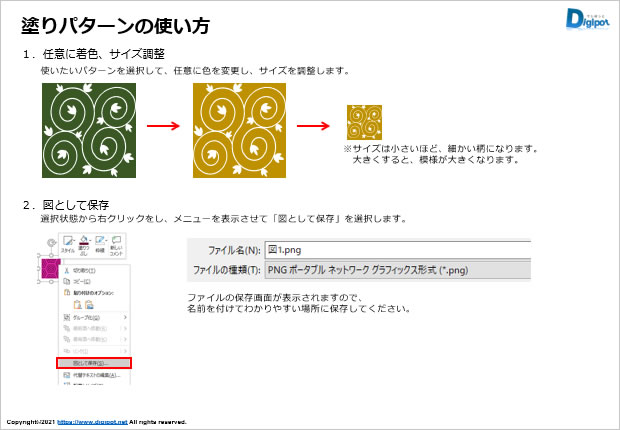Click the Outline (枠線) mini toolbar icon

(x=100, y=244)
